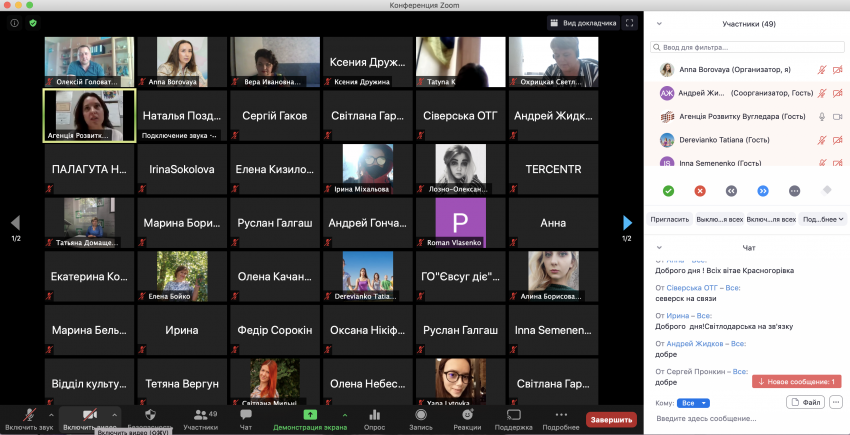Screen dimensions: 850x435
Task: Open video options arrow beside camera button
Action: click(114, 415)
